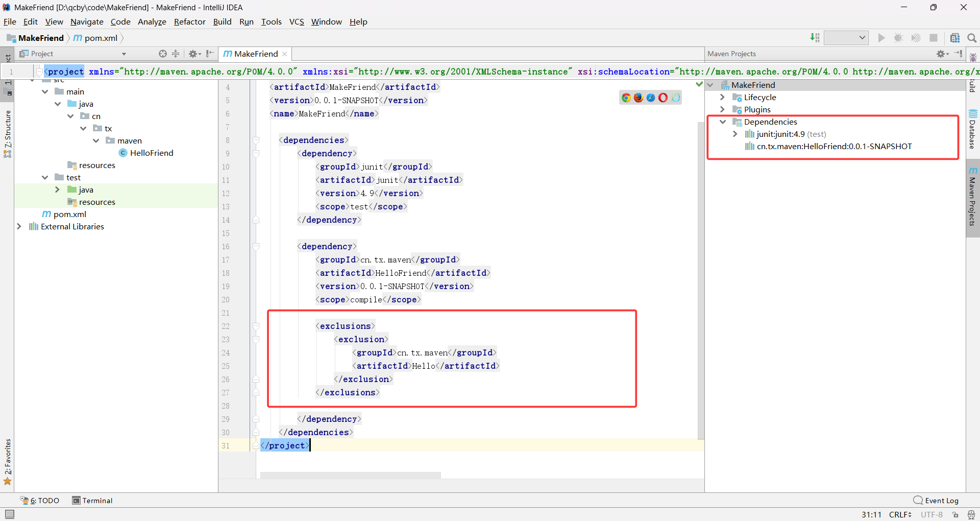Expand Plugins node in Maven panel
980x521 pixels.
722,109
